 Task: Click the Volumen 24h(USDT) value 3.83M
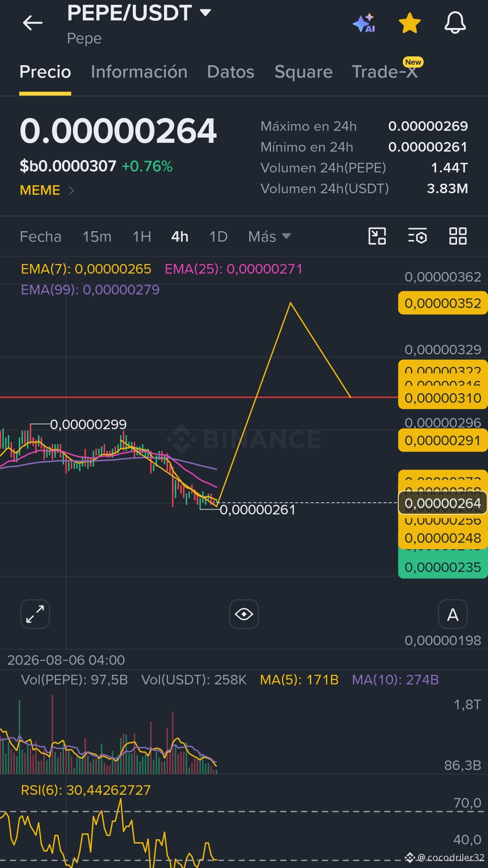447,189
